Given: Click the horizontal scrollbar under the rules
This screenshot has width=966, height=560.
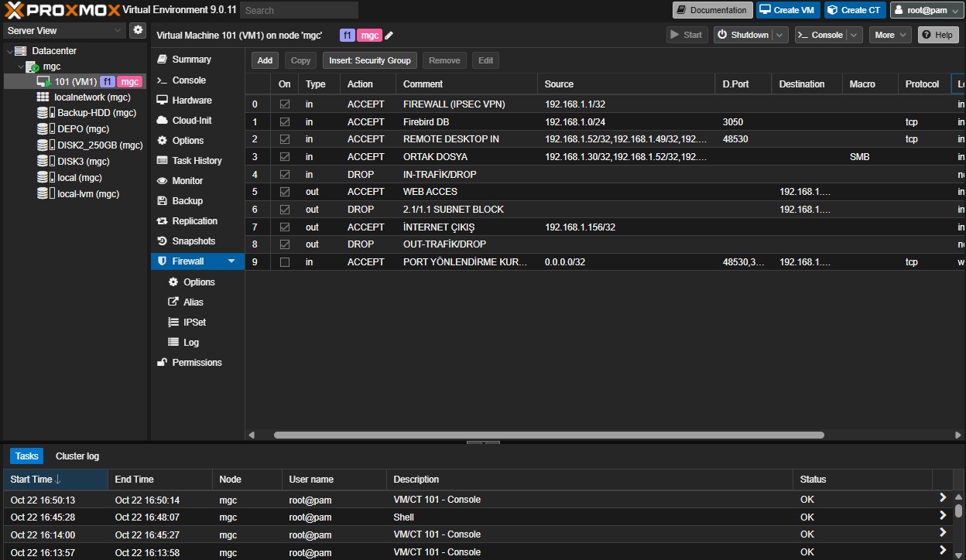Looking at the screenshot, I should pyautogui.click(x=548, y=435).
